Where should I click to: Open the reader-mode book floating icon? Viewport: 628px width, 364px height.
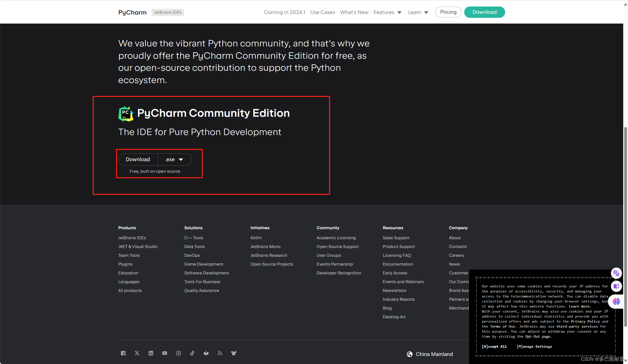(x=616, y=286)
